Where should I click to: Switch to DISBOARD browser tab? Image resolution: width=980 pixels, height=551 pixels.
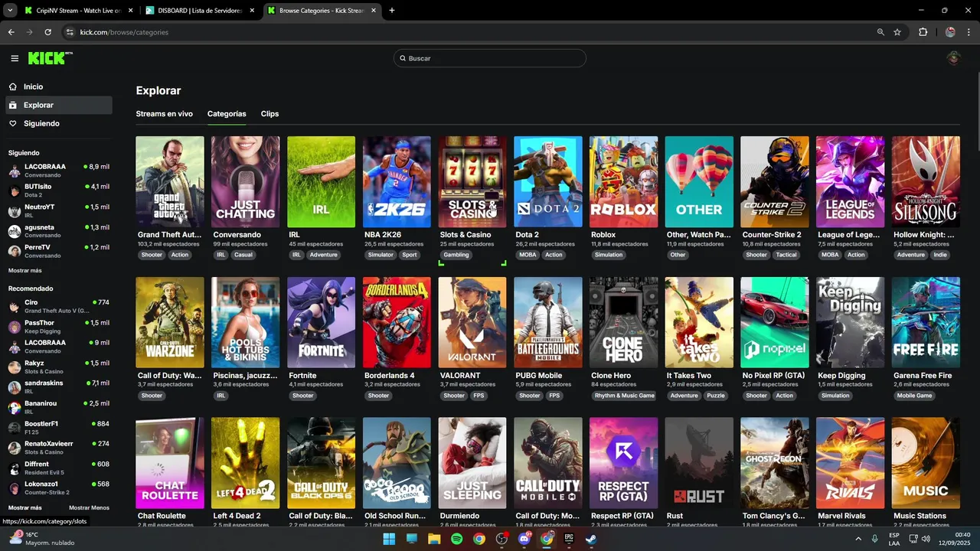(200, 11)
